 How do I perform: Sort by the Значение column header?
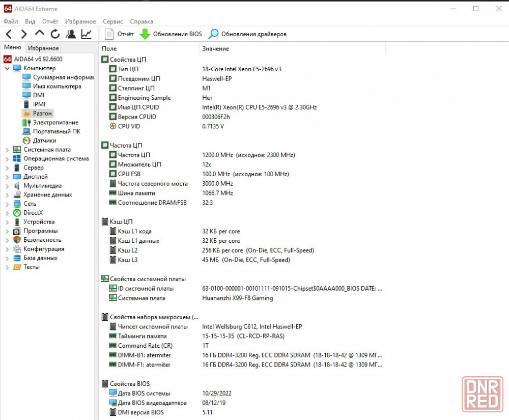(292, 49)
